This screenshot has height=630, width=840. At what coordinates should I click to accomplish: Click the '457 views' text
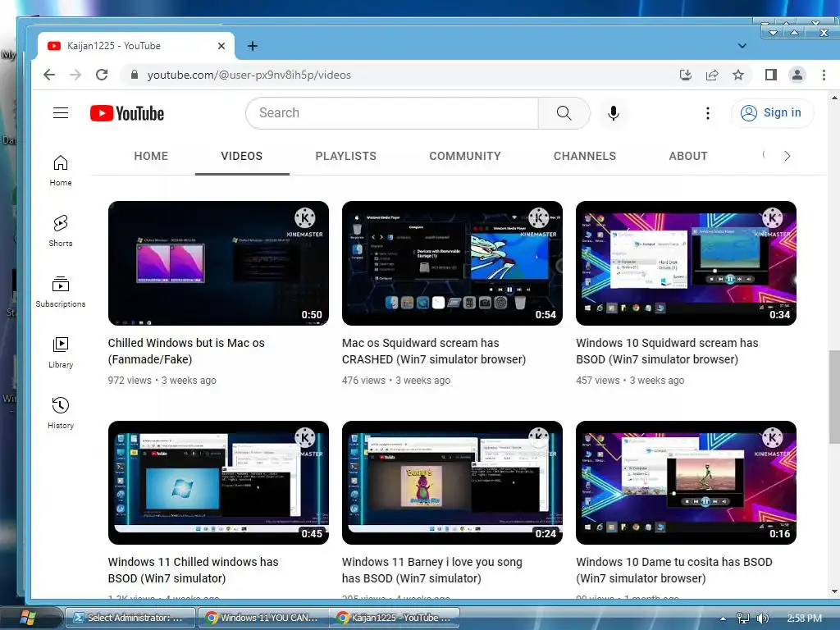coord(597,381)
